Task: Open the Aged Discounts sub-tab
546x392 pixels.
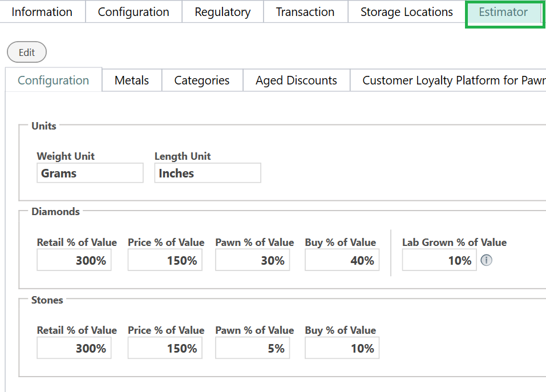Action: (x=296, y=80)
